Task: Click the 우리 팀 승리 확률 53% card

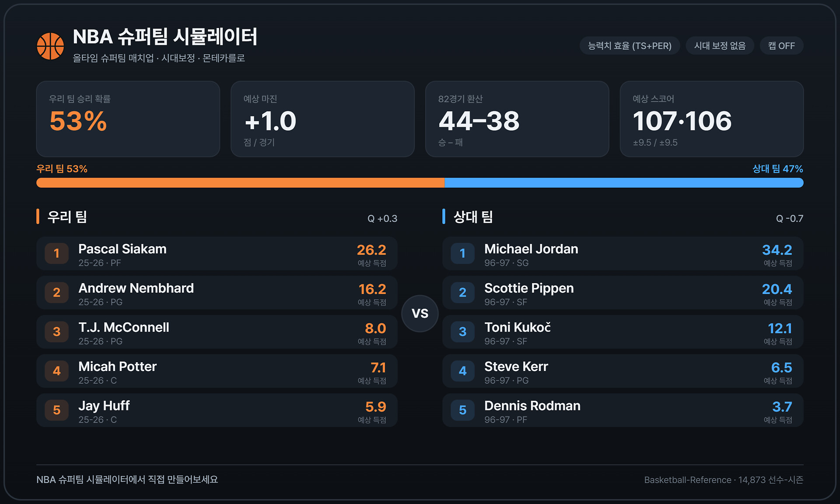Action: [128, 119]
